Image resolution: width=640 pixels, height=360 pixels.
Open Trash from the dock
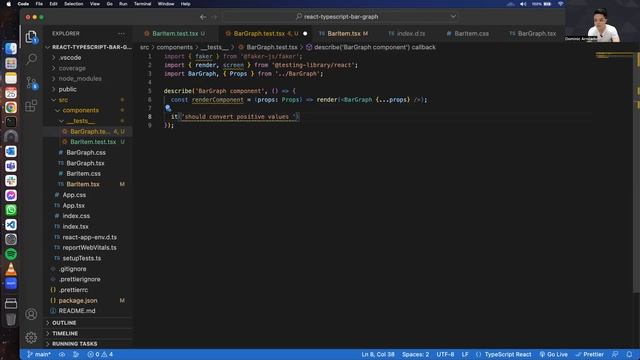click(x=11, y=319)
